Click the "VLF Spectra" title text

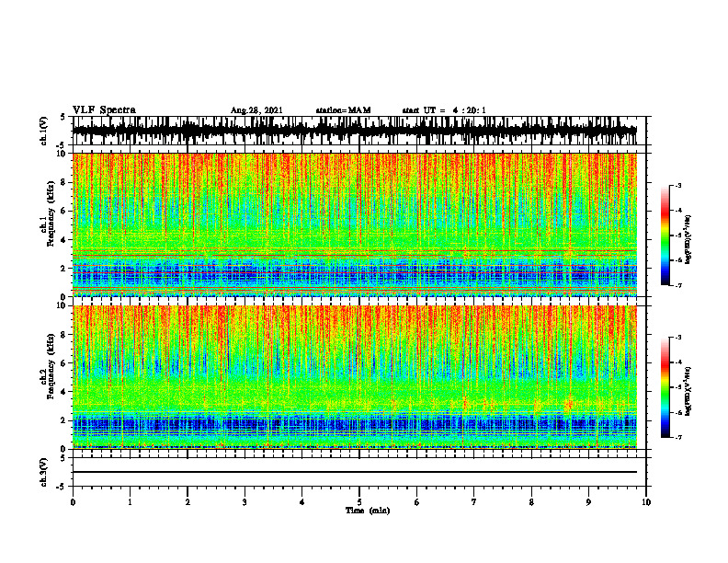(x=104, y=110)
